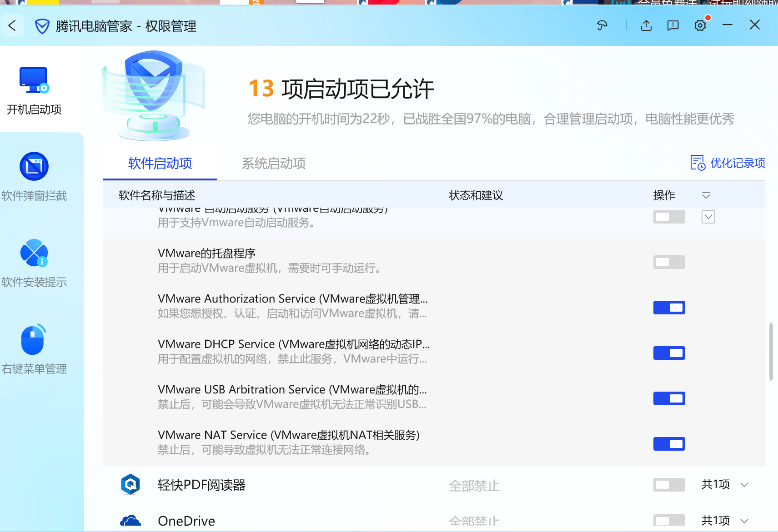Open 软件弹窗拦截 in the sidebar

pos(34,177)
